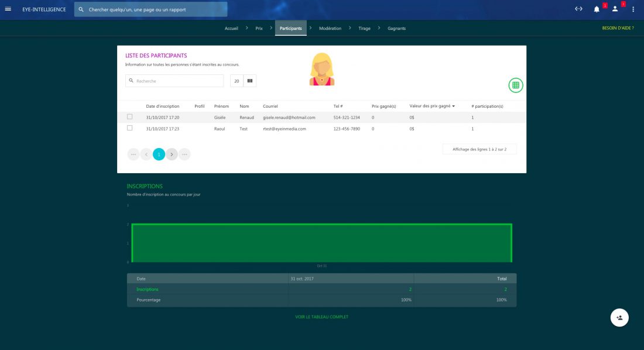Viewport: 644px width, 350px height.
Task: Open the three-dot more options menu
Action: tap(633, 9)
